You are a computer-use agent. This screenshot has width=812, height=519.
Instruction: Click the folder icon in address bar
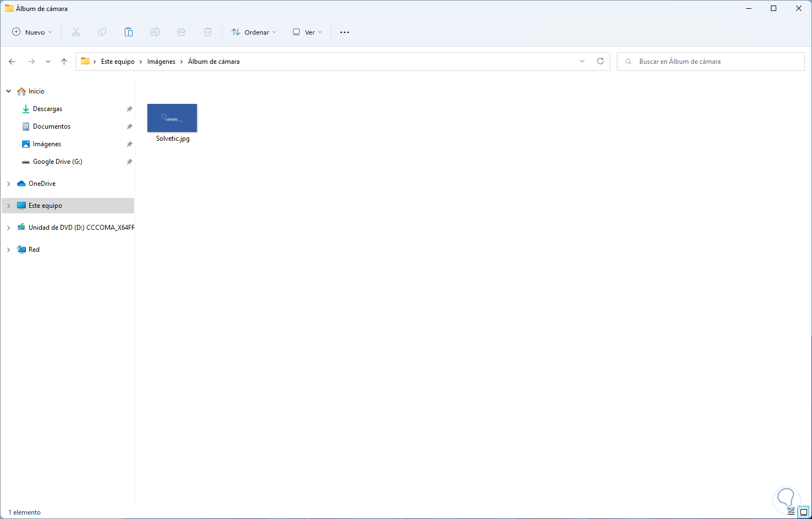pyautogui.click(x=85, y=61)
